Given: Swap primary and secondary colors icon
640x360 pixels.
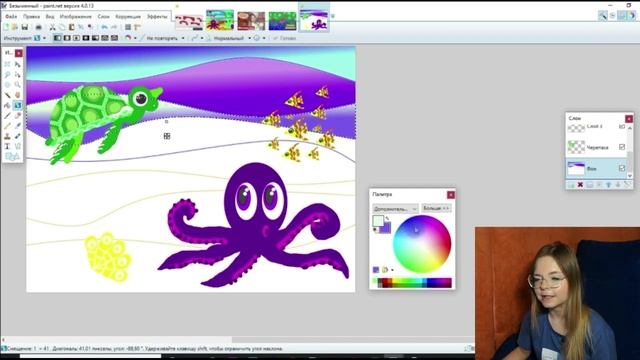Looking at the screenshot, I should [x=387, y=218].
